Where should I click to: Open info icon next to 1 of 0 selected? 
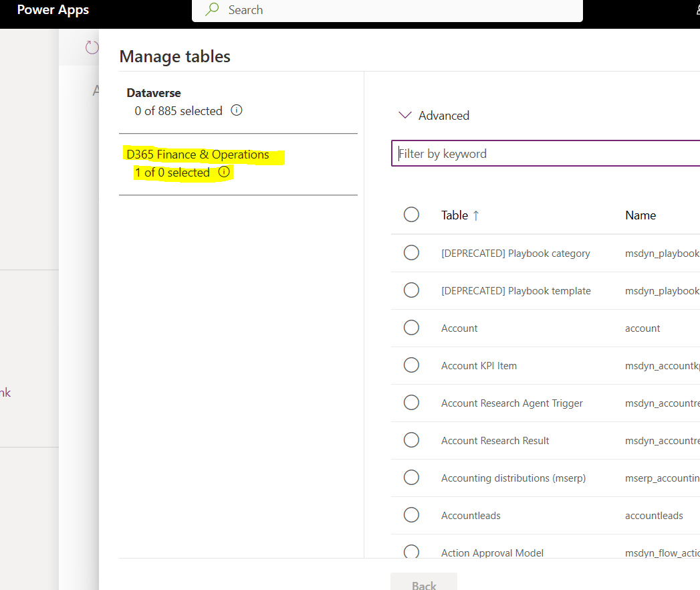(x=224, y=172)
